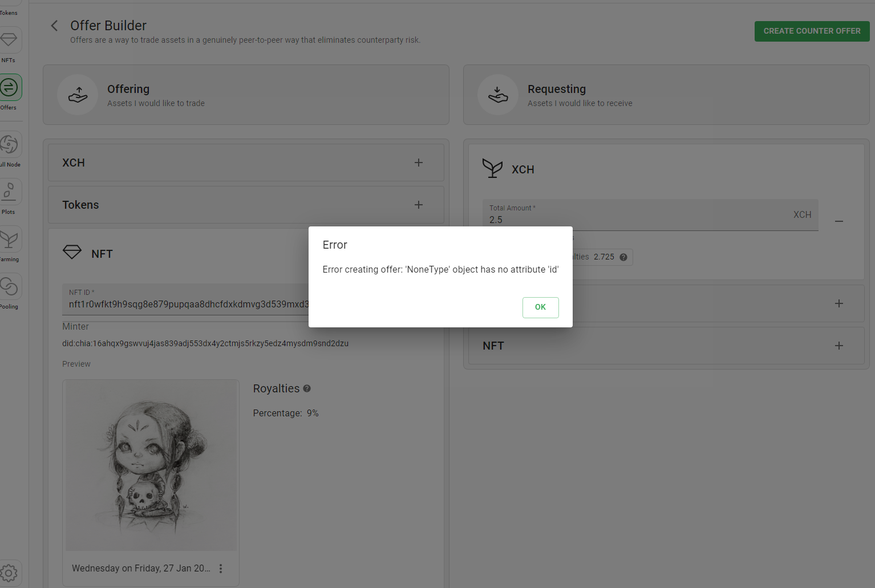Navigate back using the left arrow
The width and height of the screenshot is (875, 588).
point(54,26)
